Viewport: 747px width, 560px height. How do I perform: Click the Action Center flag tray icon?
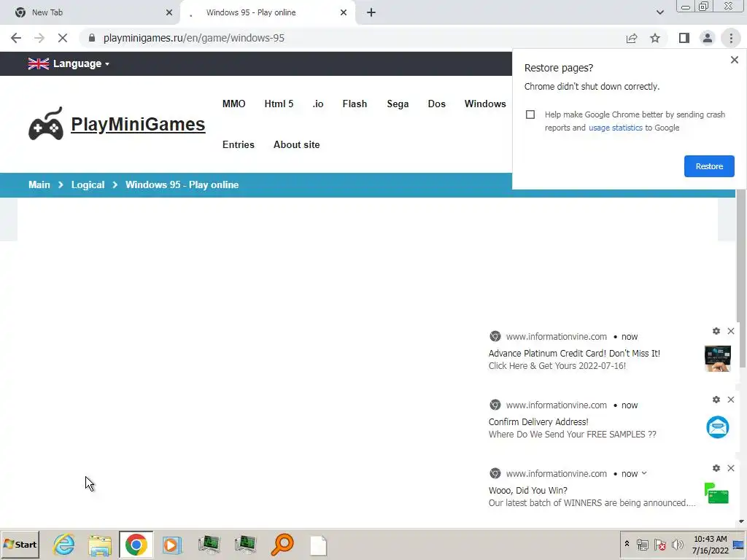[x=659, y=544]
